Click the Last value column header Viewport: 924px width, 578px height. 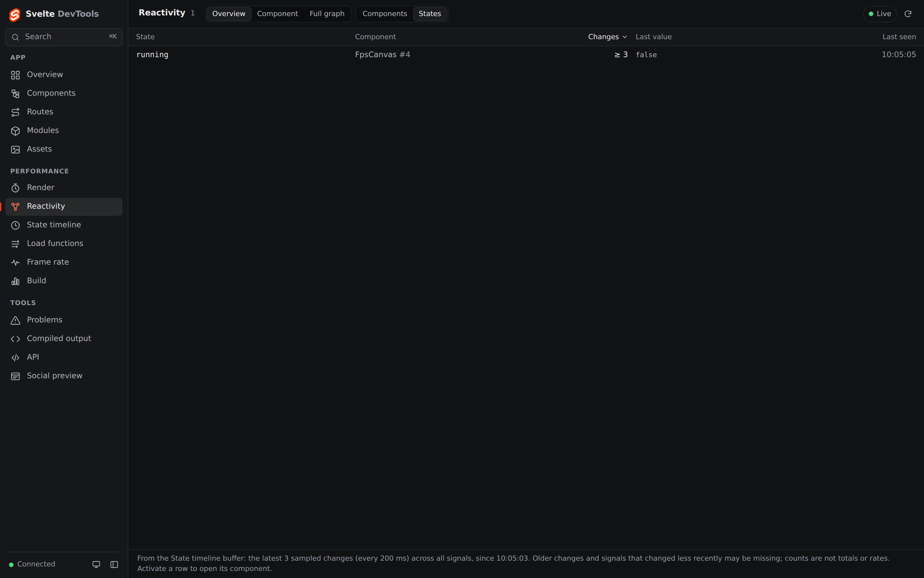[x=653, y=37]
